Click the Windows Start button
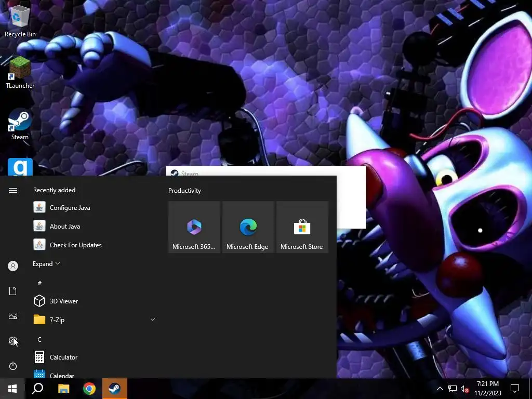This screenshot has height=399, width=532. pos(12,389)
